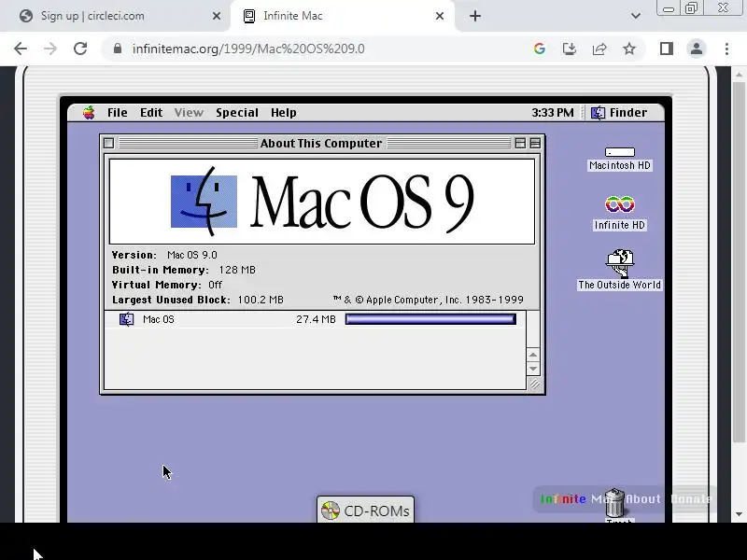The image size is (747, 560).
Task: Click the site lock icon in address bar
Action: 118,49
